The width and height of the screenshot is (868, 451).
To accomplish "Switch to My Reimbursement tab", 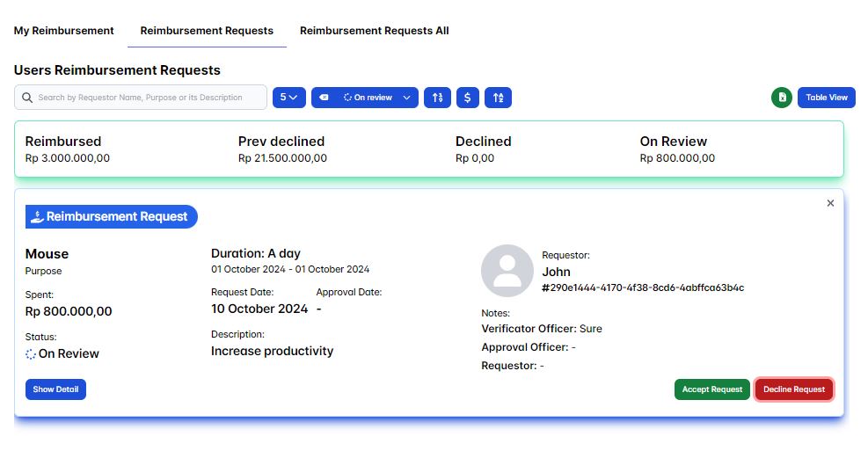I will 64,31.
